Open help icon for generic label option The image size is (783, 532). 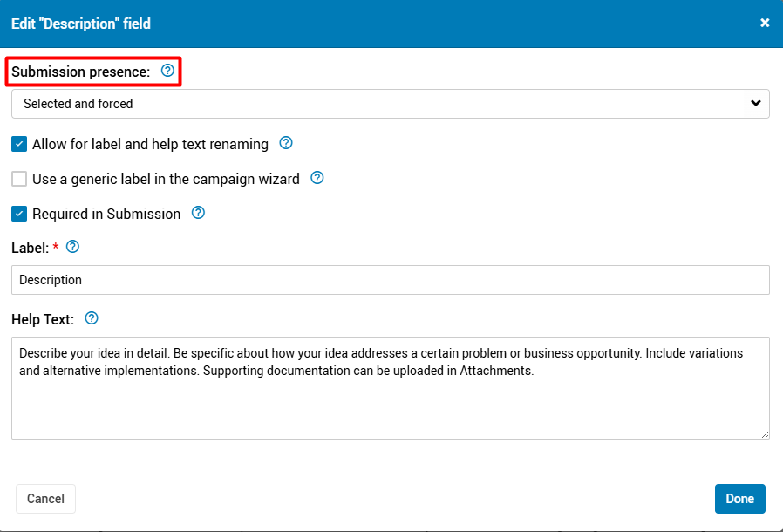pos(317,178)
